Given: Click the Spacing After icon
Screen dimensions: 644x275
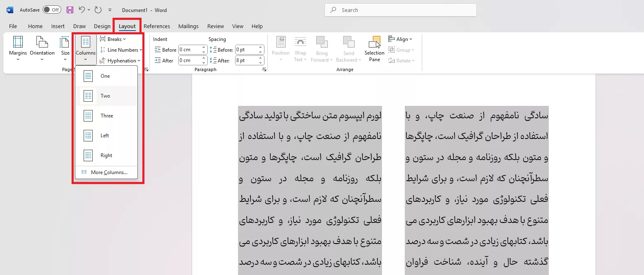Looking at the screenshot, I should tap(213, 60).
